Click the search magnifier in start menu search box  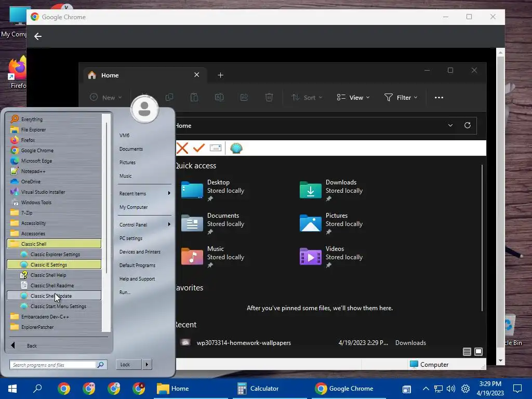point(101,365)
